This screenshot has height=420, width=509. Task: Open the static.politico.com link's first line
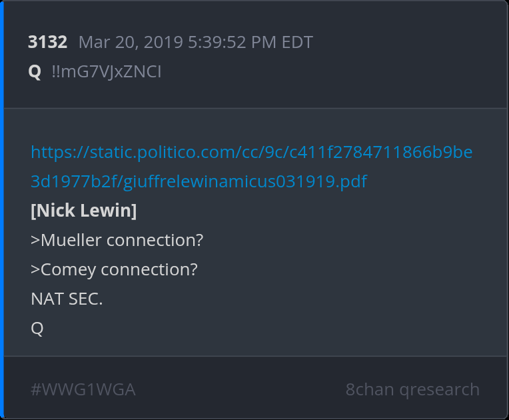click(251, 153)
